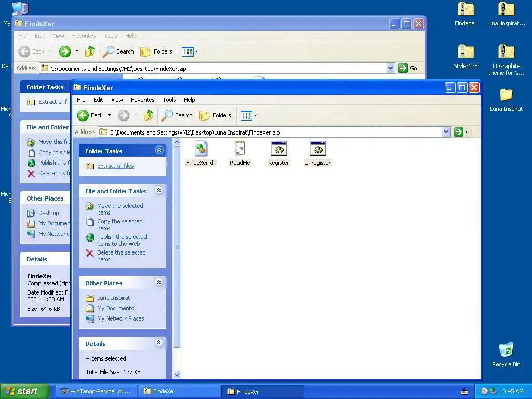
Task: Switch to WinTango-Patcher taskbar button
Action: point(96,391)
